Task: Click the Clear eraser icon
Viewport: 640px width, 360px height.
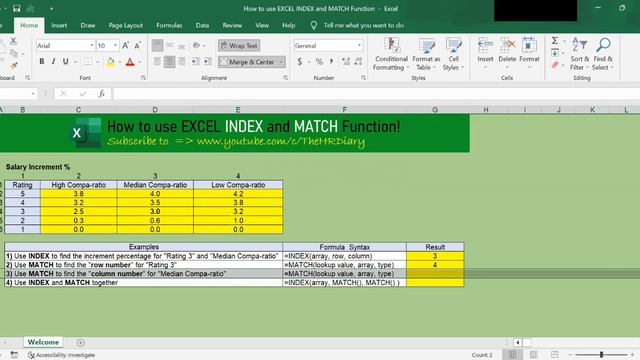Action: click(x=555, y=65)
